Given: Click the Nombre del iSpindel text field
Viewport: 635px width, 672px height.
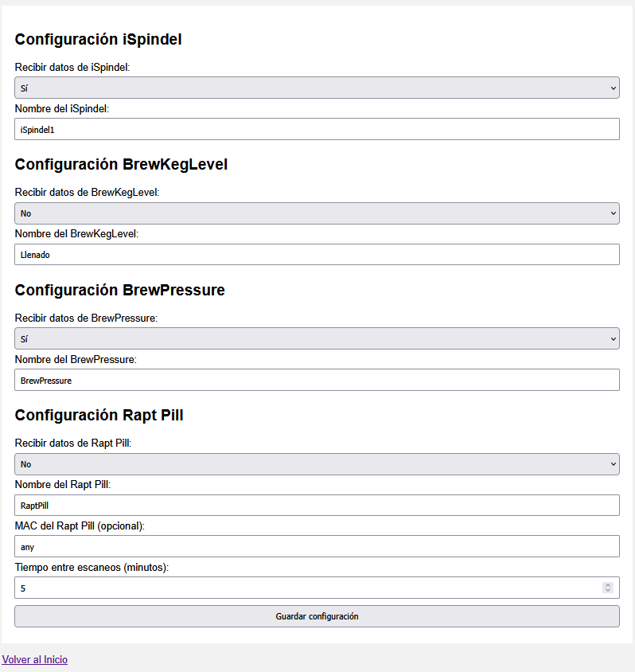Looking at the screenshot, I should point(317,129).
